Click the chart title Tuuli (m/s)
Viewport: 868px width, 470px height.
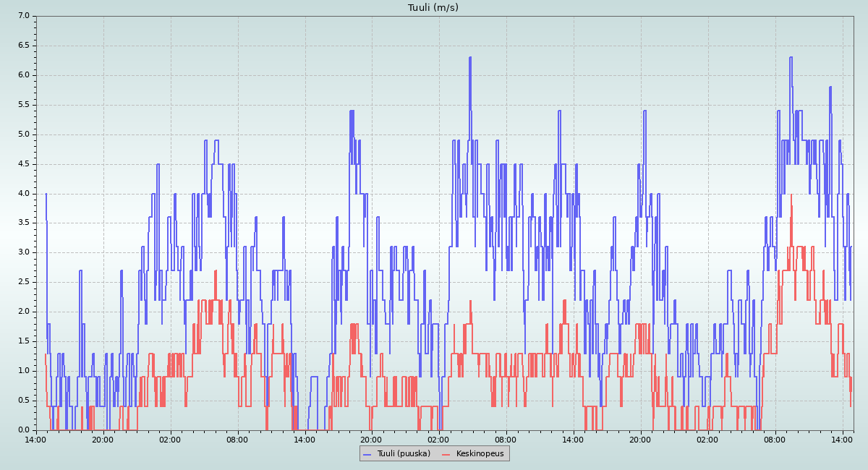(433, 7)
